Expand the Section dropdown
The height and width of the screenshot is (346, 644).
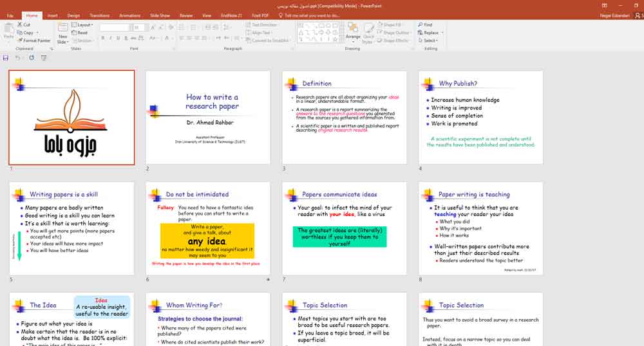[82, 40]
